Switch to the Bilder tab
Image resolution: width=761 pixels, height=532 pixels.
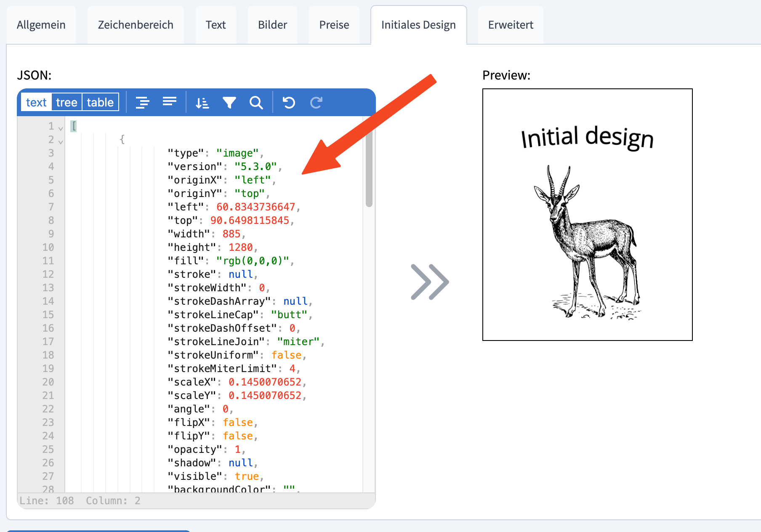coord(273,25)
